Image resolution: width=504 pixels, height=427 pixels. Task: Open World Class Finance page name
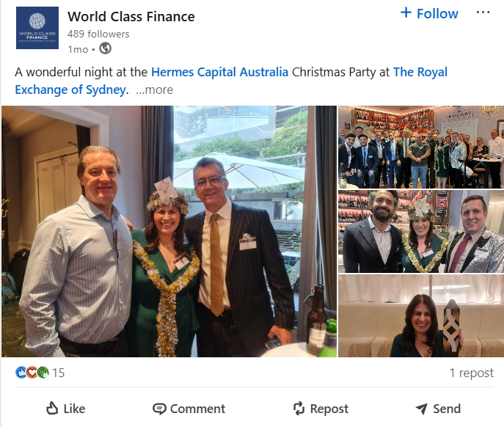coord(131,16)
